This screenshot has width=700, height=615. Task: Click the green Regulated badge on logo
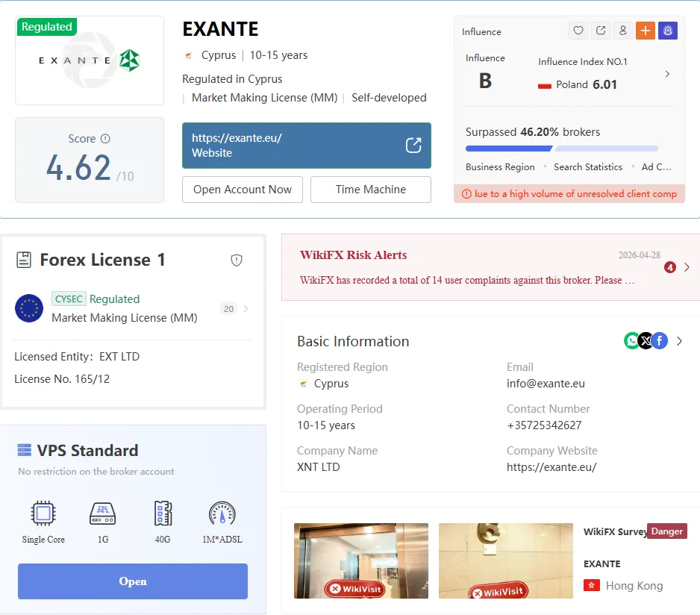point(47,27)
